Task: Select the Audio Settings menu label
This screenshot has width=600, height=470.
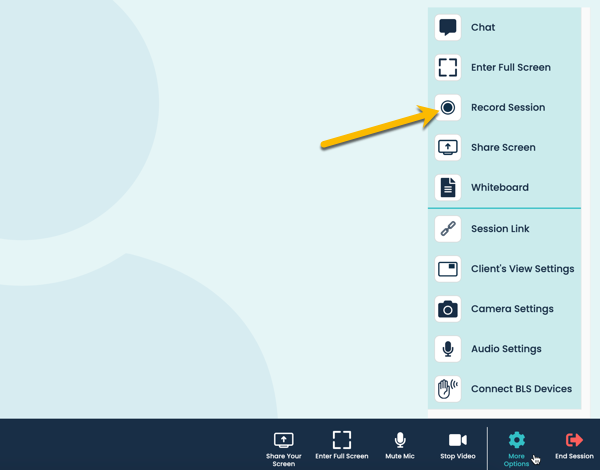Action: point(506,349)
